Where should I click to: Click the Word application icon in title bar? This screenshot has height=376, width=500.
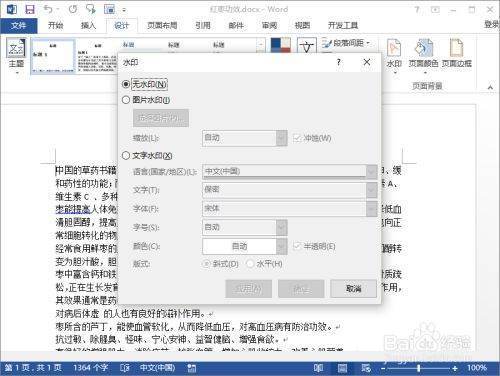[x=12, y=9]
